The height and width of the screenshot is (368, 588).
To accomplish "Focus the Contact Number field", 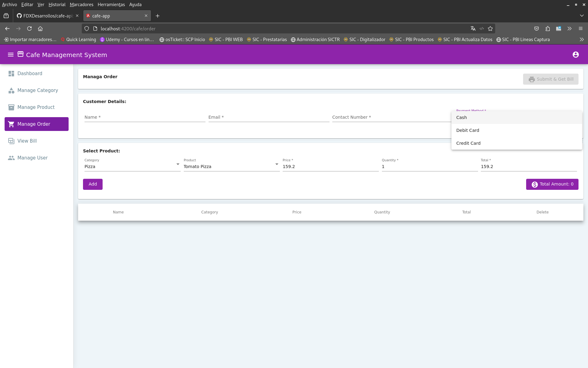I will click(391, 117).
